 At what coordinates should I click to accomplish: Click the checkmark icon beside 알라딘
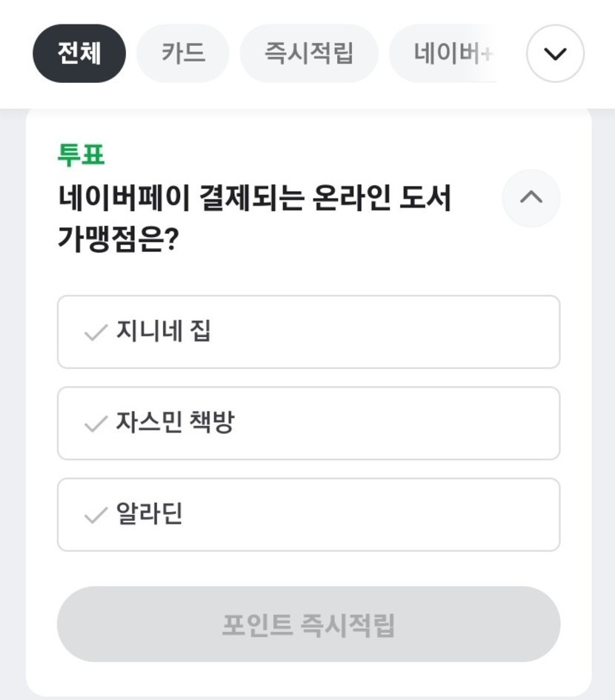pyautogui.click(x=96, y=516)
